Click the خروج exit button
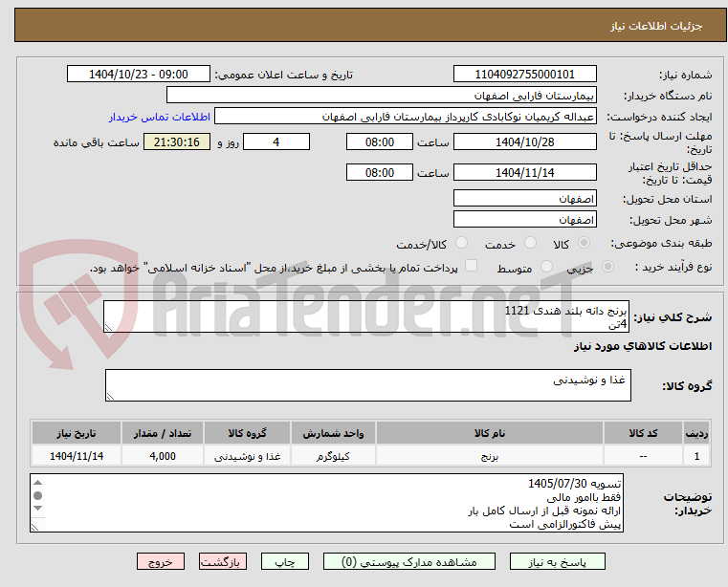The height and width of the screenshot is (587, 728). [160, 561]
